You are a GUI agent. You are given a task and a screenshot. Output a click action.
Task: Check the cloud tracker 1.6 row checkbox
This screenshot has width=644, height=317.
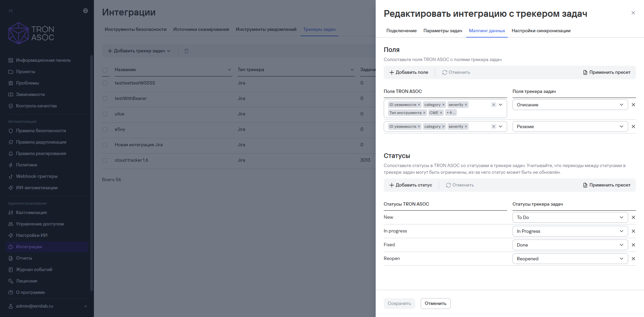click(105, 160)
